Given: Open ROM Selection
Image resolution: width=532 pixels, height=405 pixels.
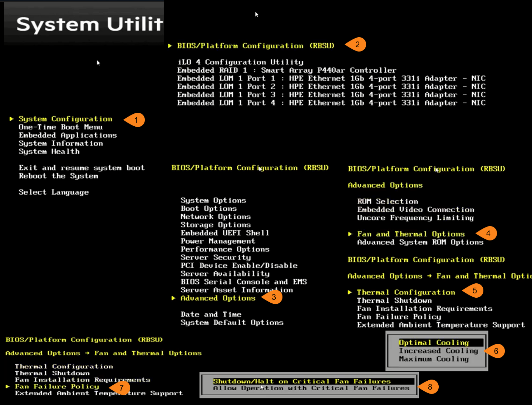Looking at the screenshot, I should (x=388, y=201).
